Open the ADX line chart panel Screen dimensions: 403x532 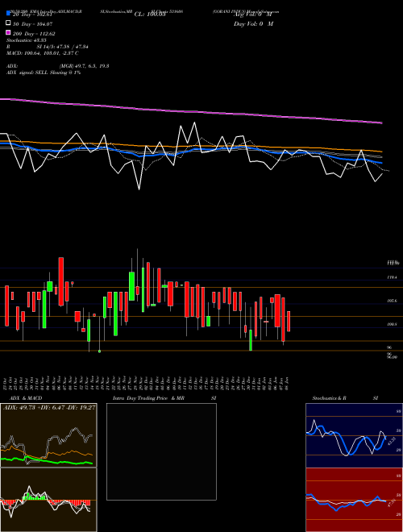[48, 435]
